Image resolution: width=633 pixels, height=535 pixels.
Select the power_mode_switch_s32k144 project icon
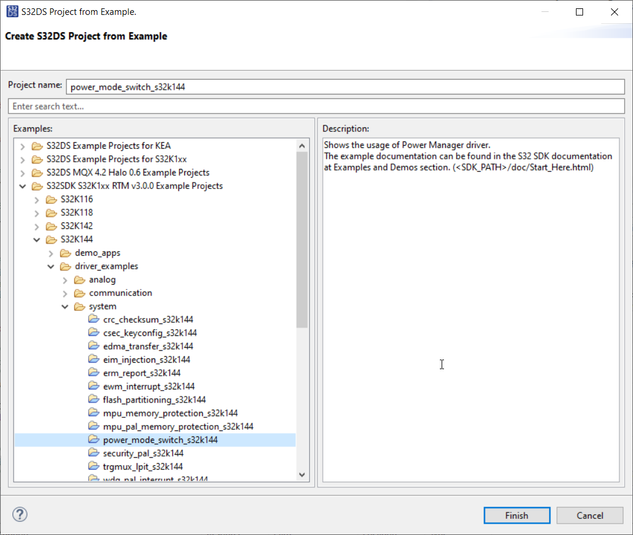click(94, 439)
